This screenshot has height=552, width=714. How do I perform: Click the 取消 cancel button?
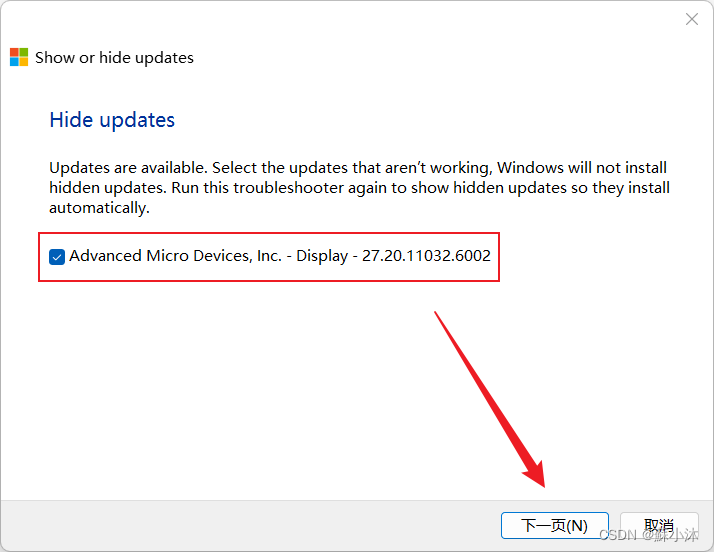point(659,526)
